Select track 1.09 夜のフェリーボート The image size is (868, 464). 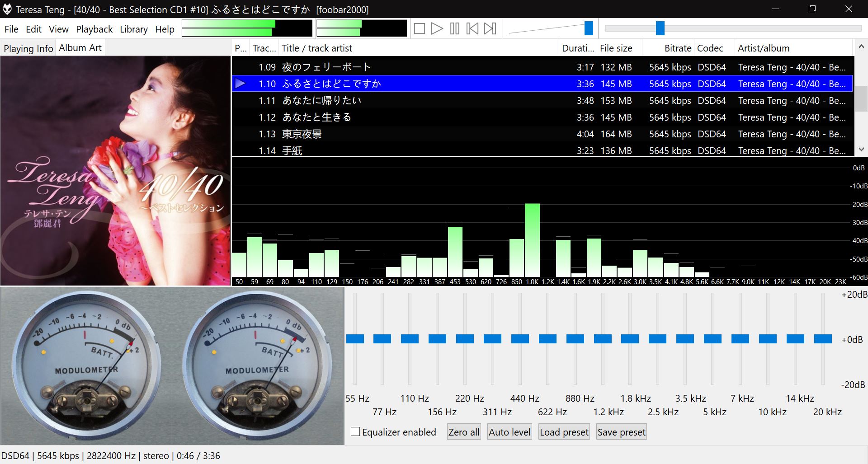pos(542,67)
